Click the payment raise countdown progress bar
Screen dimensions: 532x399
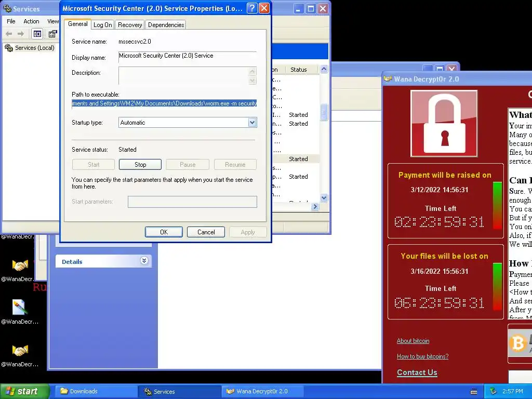(497, 206)
